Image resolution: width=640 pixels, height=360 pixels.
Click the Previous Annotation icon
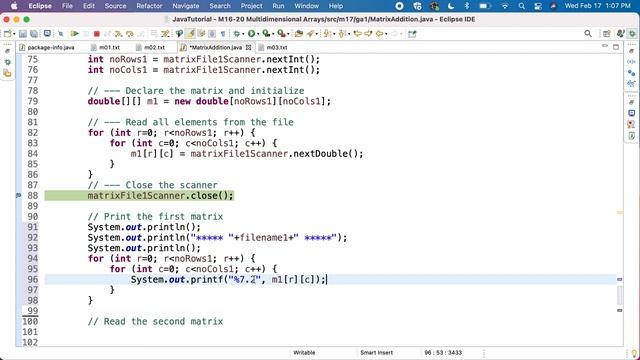point(342,34)
